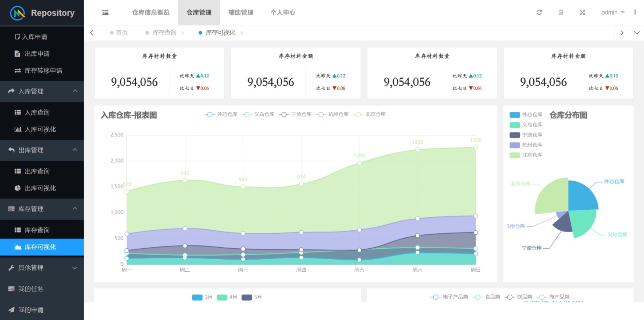Open 我的申请 in the sidebar

[42, 310]
